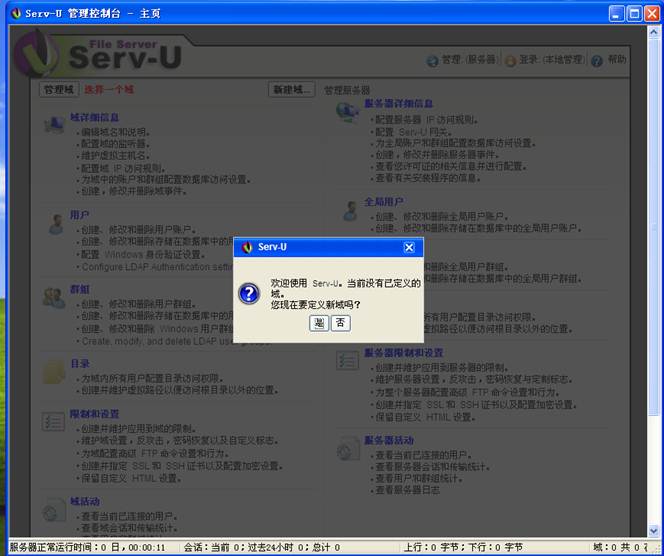Click the 服务器正常运行时间 status bar entry
The image size is (664, 556).
(88, 547)
